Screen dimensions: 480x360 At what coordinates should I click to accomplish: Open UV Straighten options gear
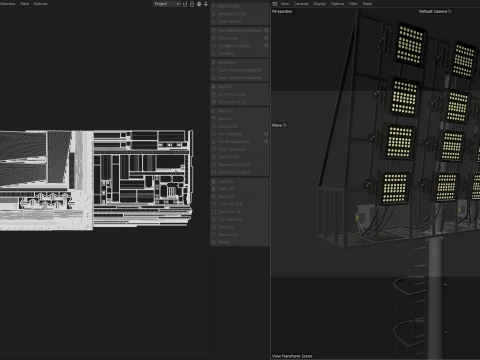pos(266,134)
